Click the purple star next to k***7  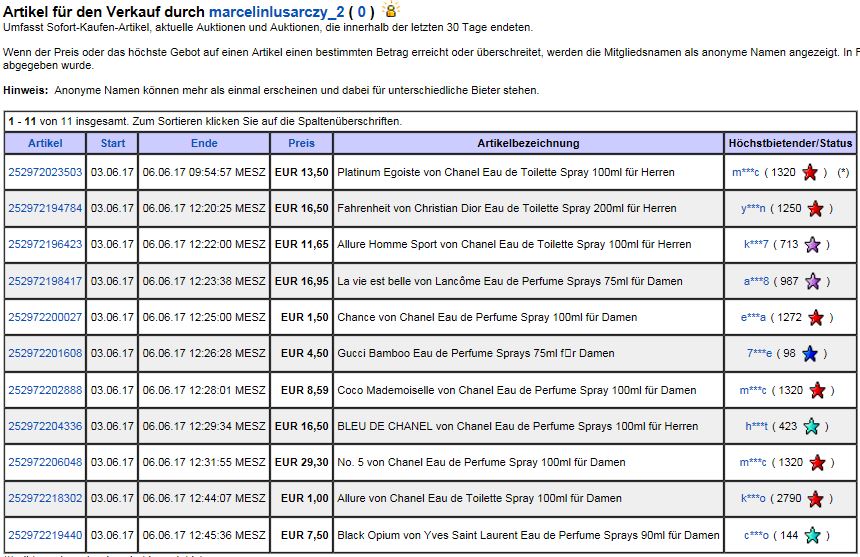click(812, 245)
